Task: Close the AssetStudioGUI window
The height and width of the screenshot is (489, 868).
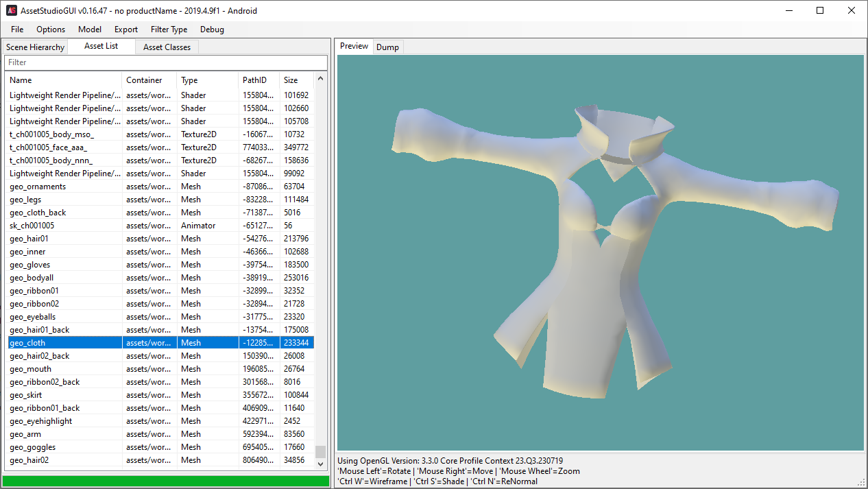Action: 852,10
